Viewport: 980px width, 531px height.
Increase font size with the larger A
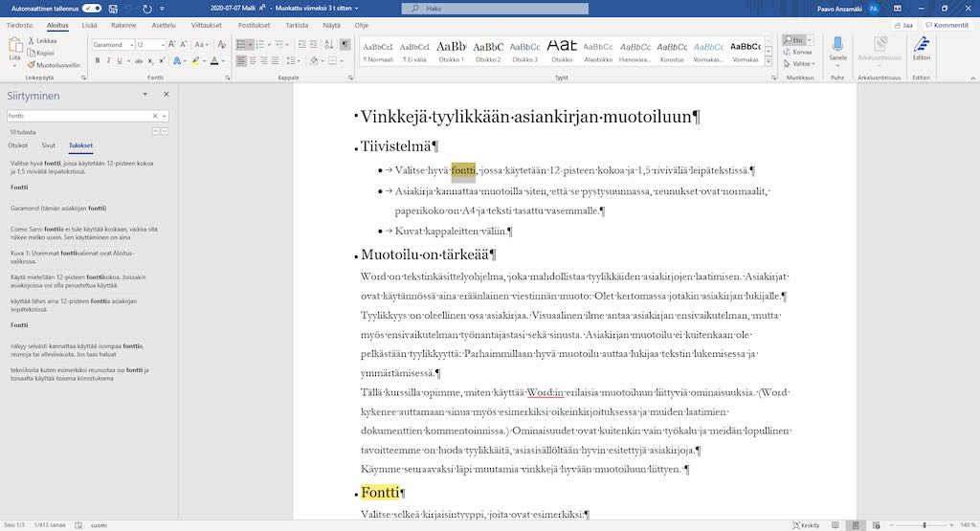(x=172, y=44)
